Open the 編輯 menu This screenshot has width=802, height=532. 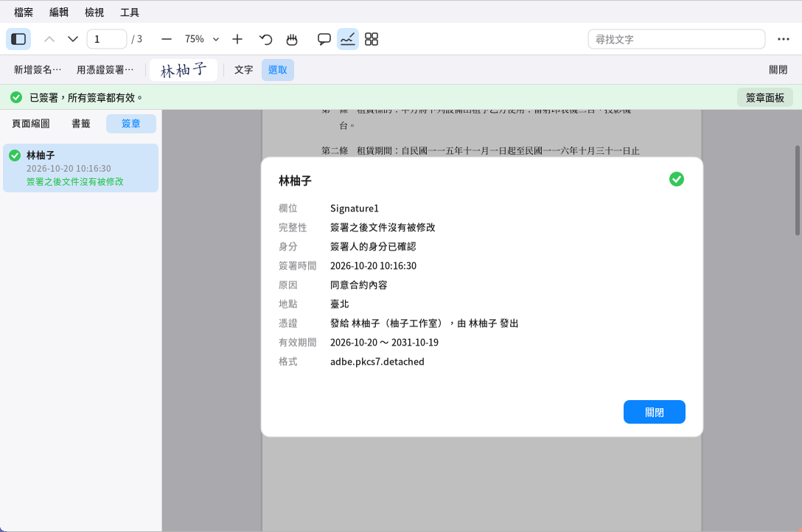coord(59,13)
